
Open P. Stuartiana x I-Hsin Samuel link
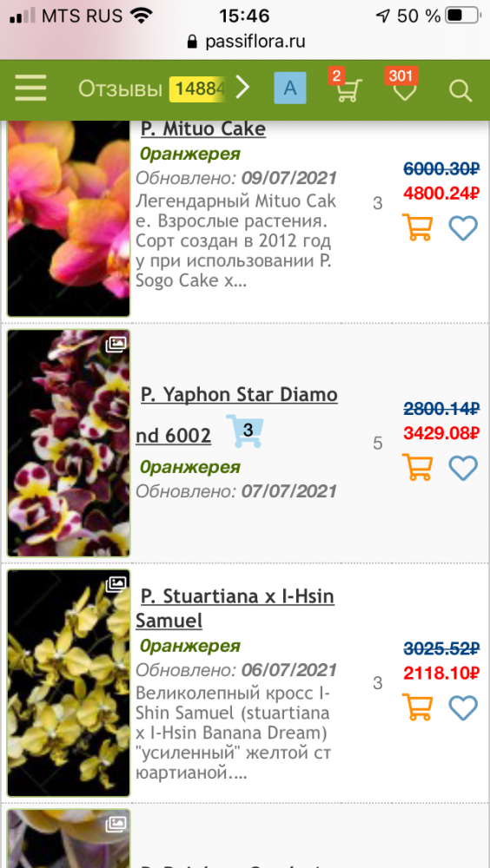(x=235, y=609)
